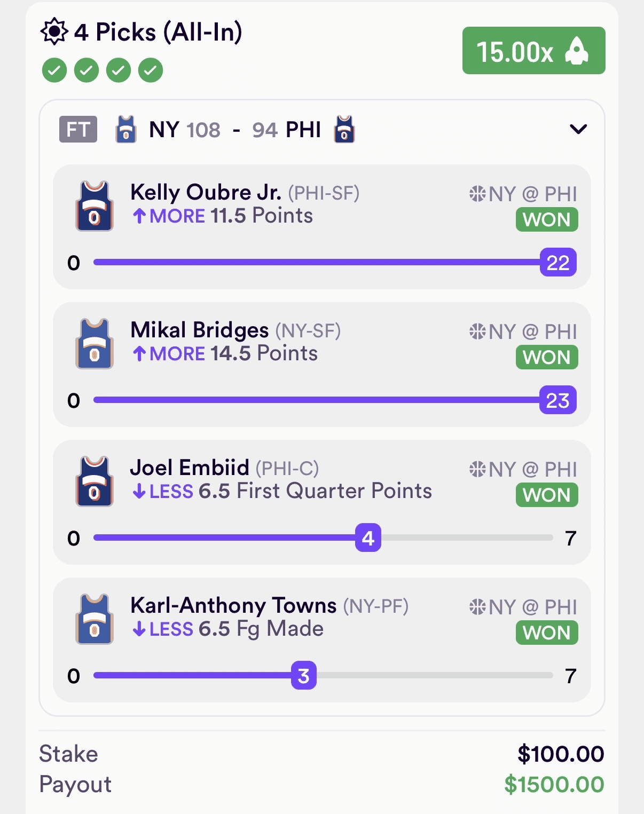Click the 22 marker on Oubre's points slider
Image resolution: width=644 pixels, height=814 pixels.
[558, 262]
